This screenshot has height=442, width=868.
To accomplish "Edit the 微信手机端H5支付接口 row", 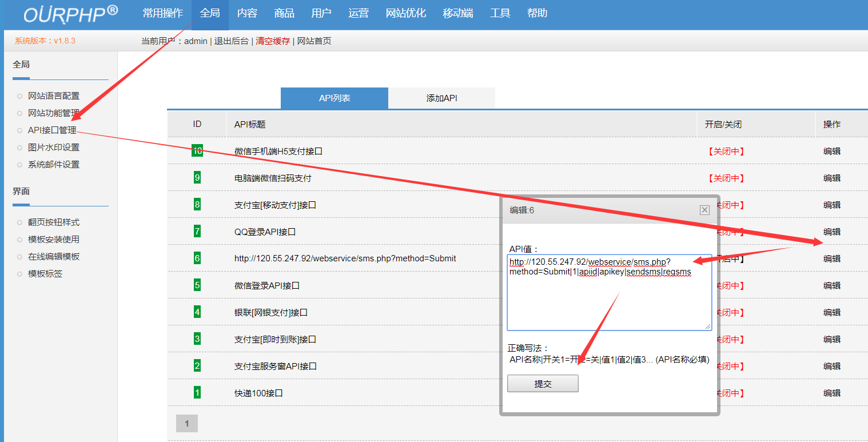I will (x=831, y=152).
